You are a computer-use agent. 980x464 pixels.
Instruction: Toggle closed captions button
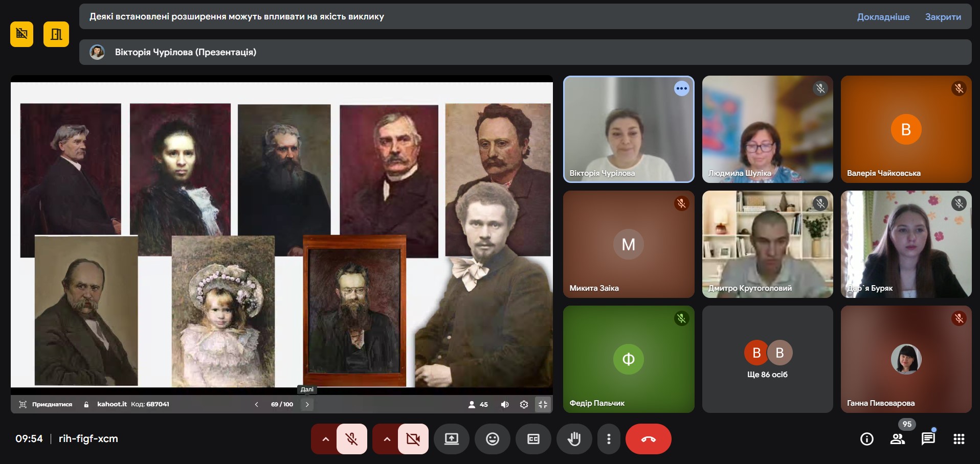533,439
